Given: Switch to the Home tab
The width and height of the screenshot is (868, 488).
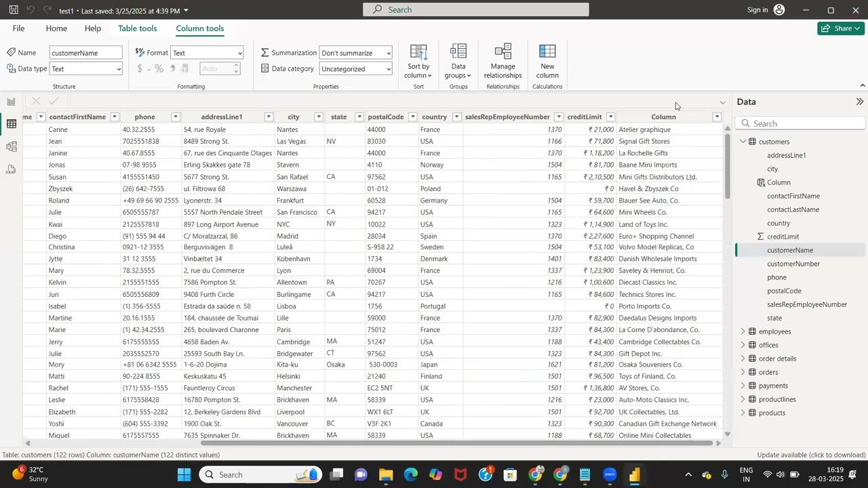Looking at the screenshot, I should click(56, 28).
